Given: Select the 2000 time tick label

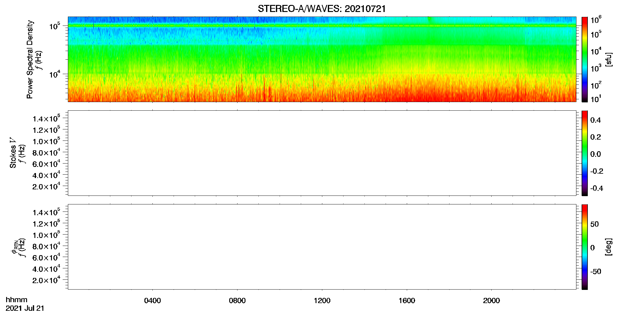Looking at the screenshot, I should pyautogui.click(x=491, y=301).
